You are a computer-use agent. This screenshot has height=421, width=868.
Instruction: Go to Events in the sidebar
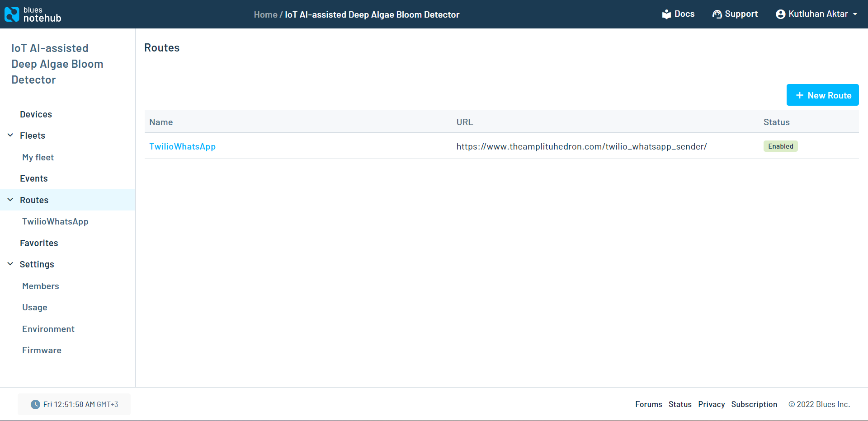click(x=33, y=178)
